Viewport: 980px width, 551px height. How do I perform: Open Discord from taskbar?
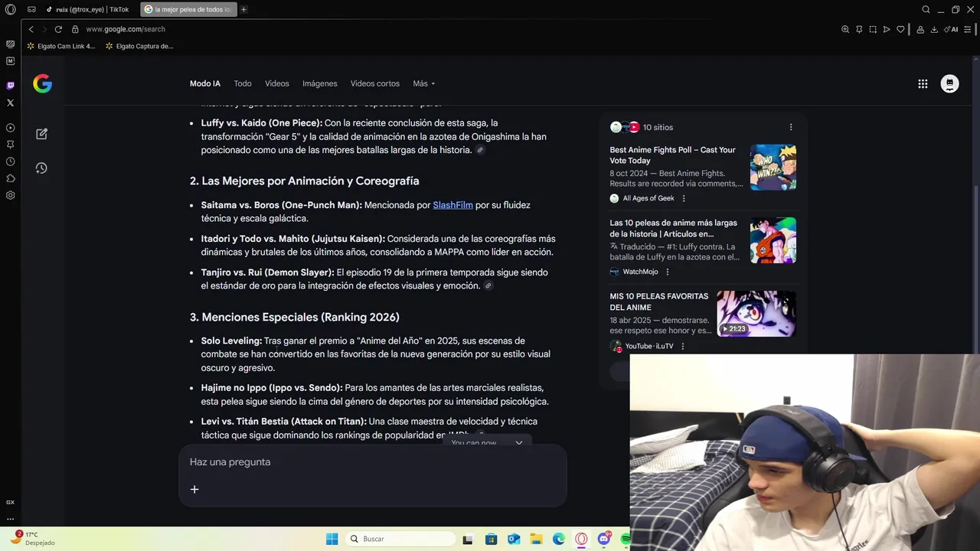pos(604,539)
